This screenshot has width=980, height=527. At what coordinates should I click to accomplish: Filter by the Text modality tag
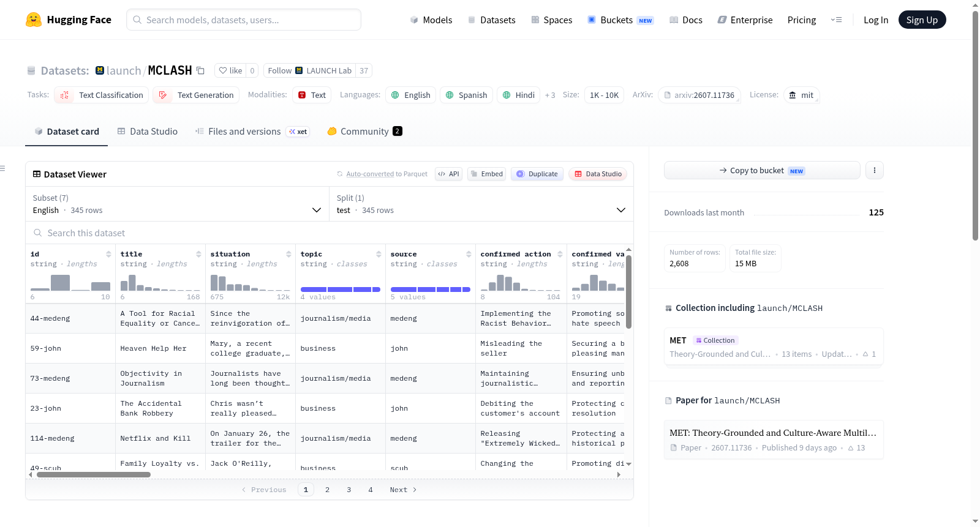[x=312, y=95]
